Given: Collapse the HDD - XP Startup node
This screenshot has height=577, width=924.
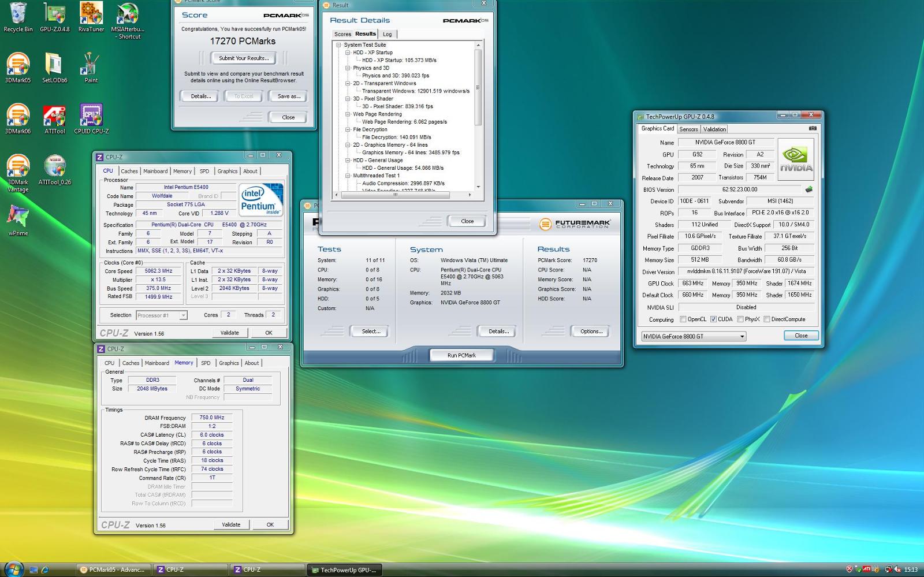Looking at the screenshot, I should tap(348, 53).
